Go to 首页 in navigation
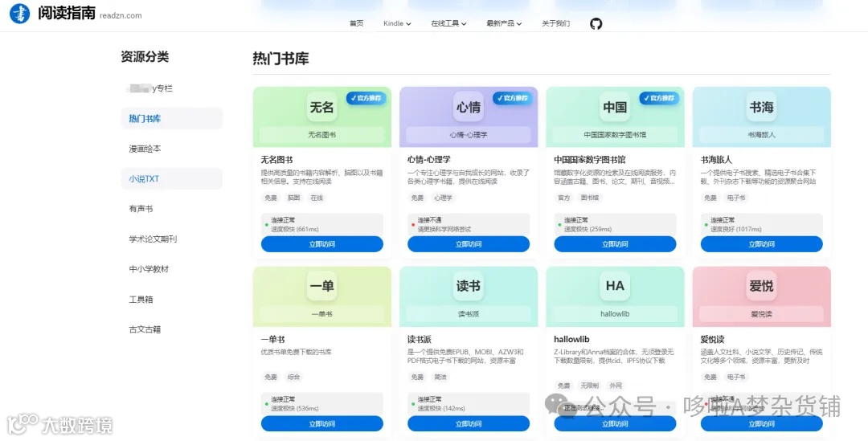 357,23
